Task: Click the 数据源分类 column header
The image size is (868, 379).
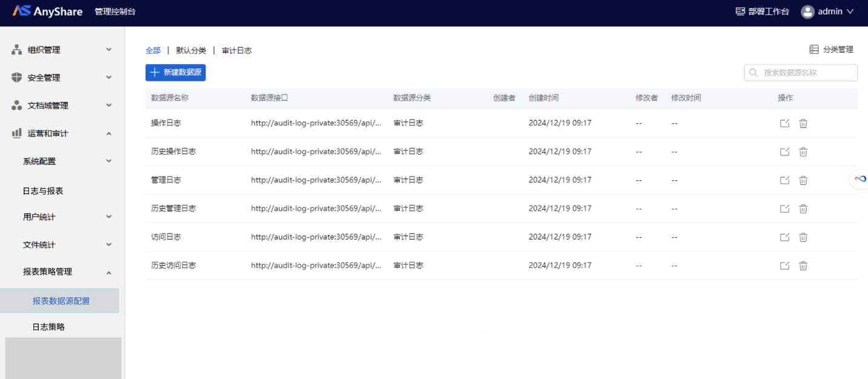Action: click(412, 98)
